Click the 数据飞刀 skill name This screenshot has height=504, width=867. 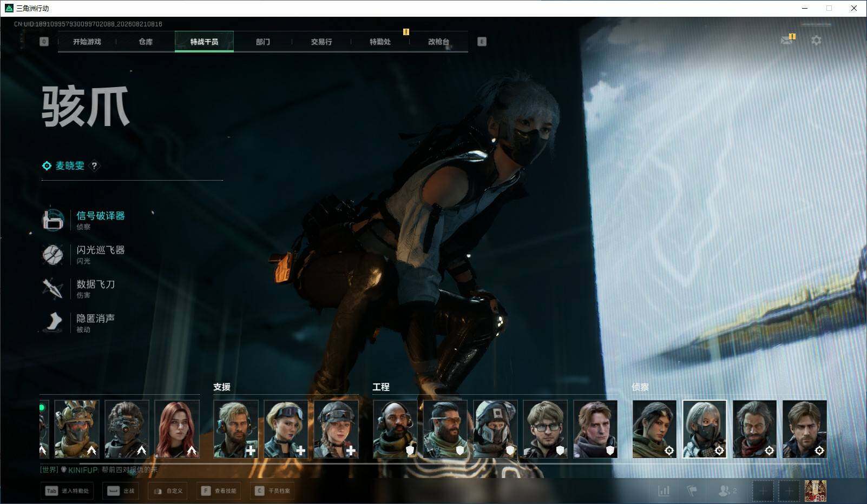click(x=96, y=284)
